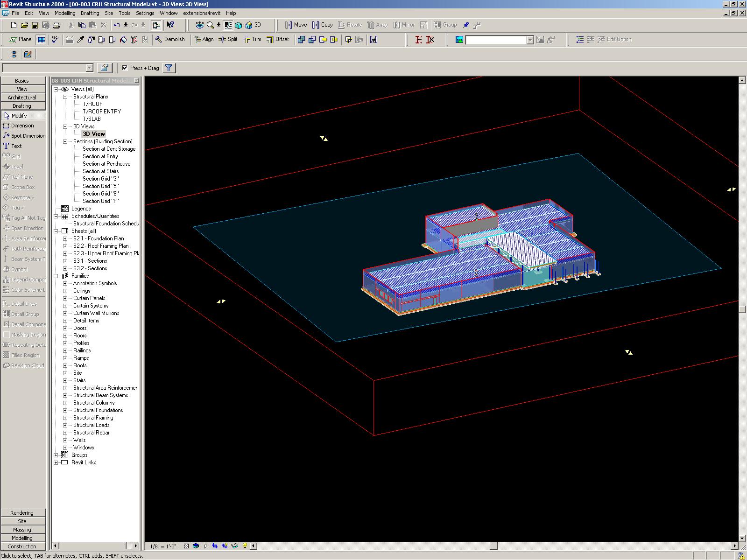Click the Print icon in toolbar
747x560 pixels.
pos(56,25)
